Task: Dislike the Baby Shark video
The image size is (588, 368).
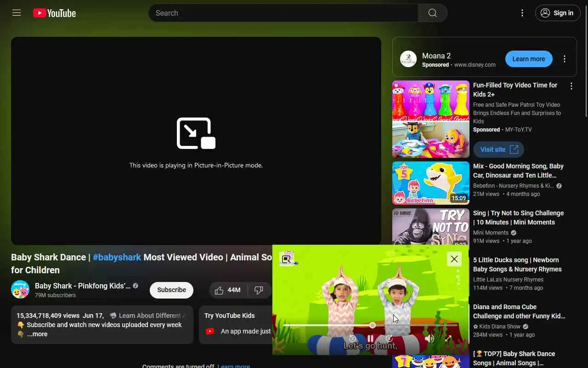Action: pos(259,290)
